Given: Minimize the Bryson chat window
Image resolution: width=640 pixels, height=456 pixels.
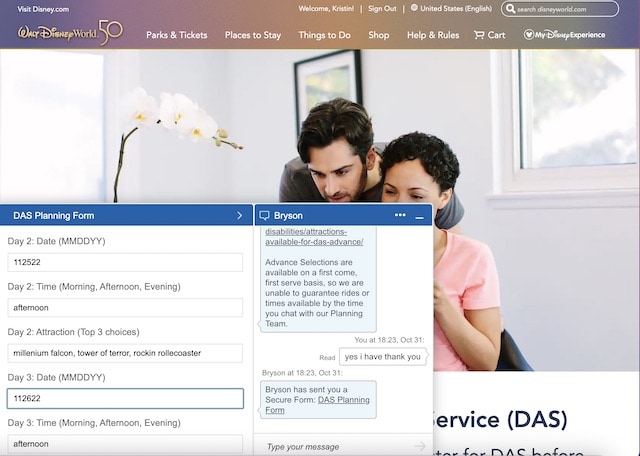Looking at the screenshot, I should click(x=419, y=218).
